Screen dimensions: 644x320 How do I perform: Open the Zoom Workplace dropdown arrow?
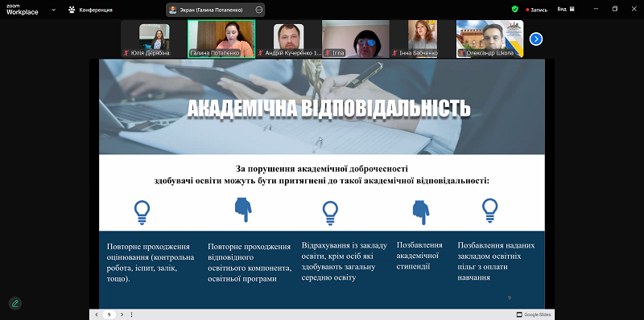[x=54, y=10]
